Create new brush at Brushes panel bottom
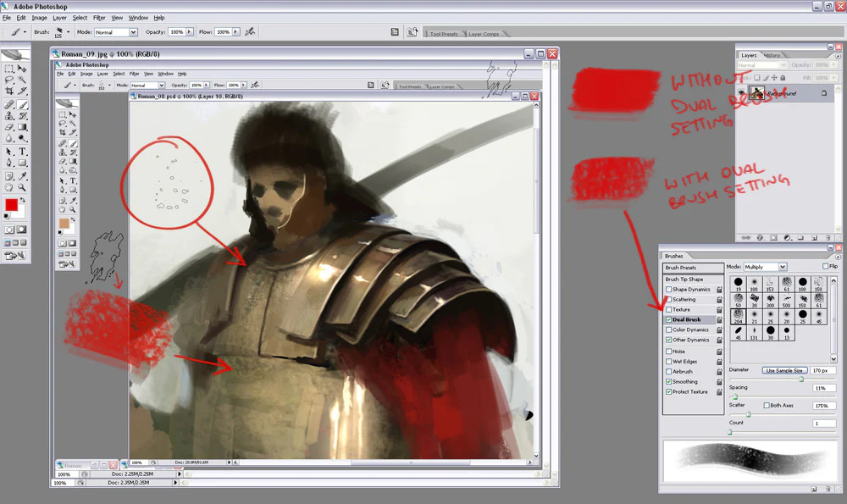Viewport: 847px width, 504px height. tap(814, 489)
